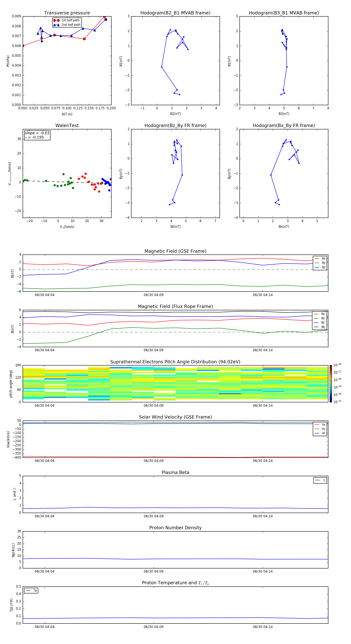
Task: Click the Suprathermal Electrons Pitch Angle Distribution title
Action: (175, 362)
